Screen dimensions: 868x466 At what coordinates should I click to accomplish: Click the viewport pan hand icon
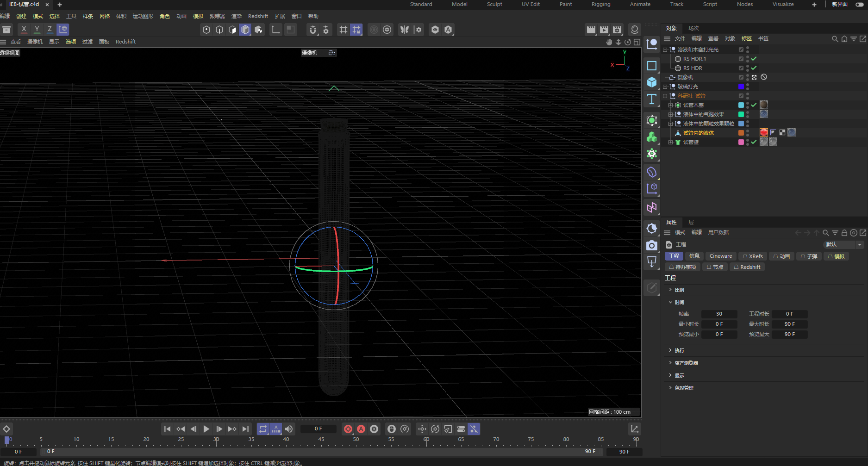(609, 42)
